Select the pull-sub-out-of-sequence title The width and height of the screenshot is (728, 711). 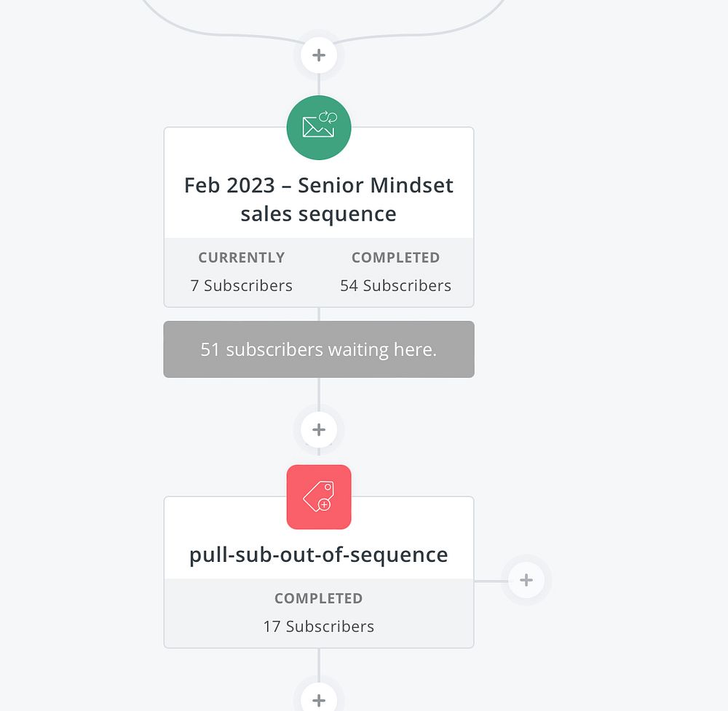click(x=319, y=555)
